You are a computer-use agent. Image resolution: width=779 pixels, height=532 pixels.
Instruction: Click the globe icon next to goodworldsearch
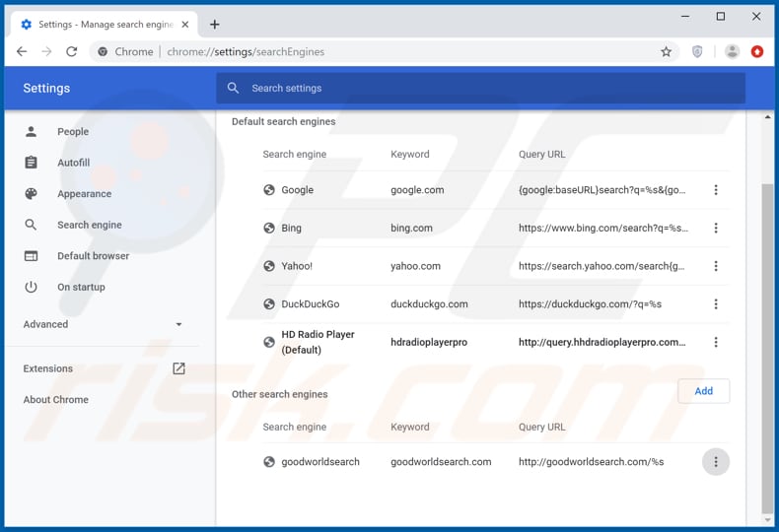pyautogui.click(x=269, y=461)
